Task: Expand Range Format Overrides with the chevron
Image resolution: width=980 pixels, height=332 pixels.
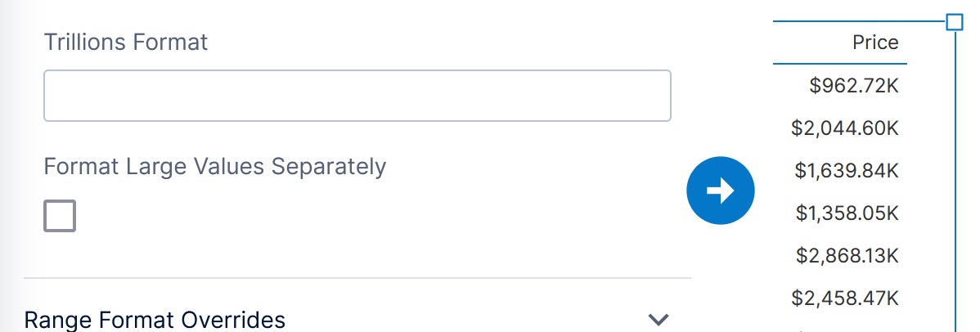Action: 659,319
